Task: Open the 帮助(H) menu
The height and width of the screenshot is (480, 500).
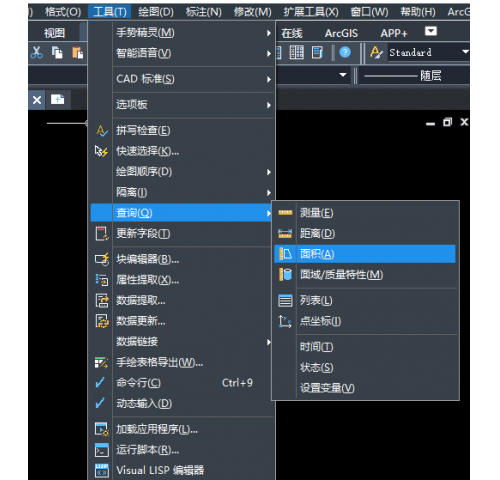Action: pyautogui.click(x=418, y=12)
